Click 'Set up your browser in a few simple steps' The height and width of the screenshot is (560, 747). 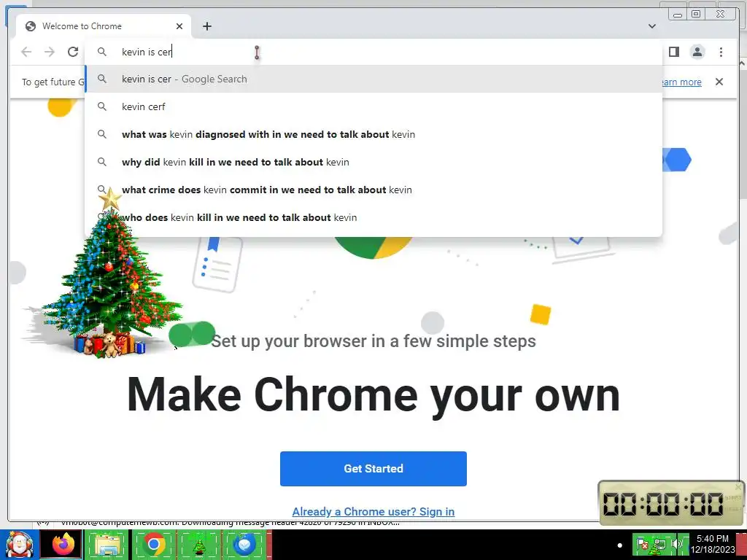click(373, 341)
